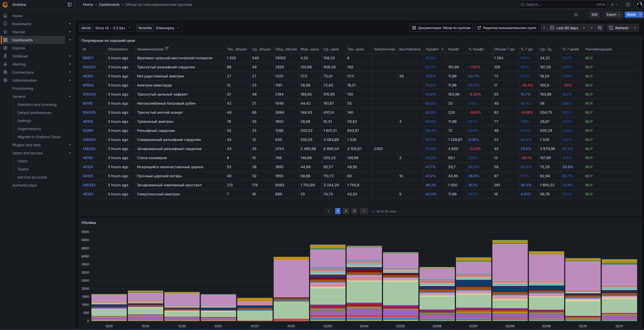
Task: Click the zoom out time range icon
Action: pos(600,28)
